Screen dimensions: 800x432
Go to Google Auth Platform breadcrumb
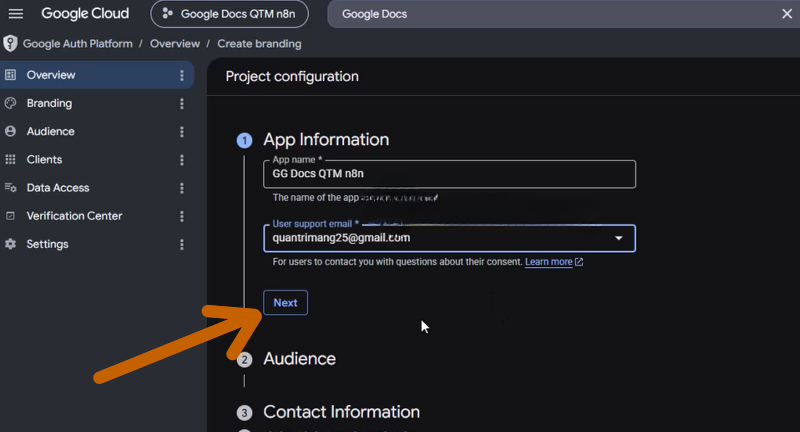click(78, 44)
